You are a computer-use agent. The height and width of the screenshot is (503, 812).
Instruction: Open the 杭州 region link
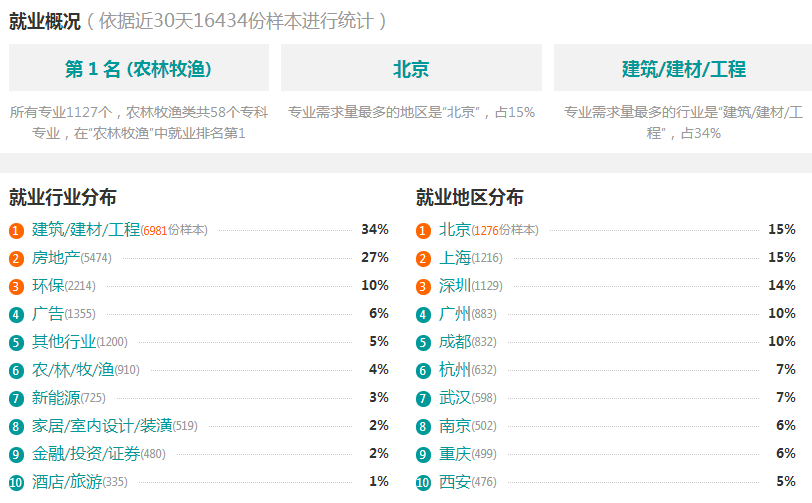(455, 369)
